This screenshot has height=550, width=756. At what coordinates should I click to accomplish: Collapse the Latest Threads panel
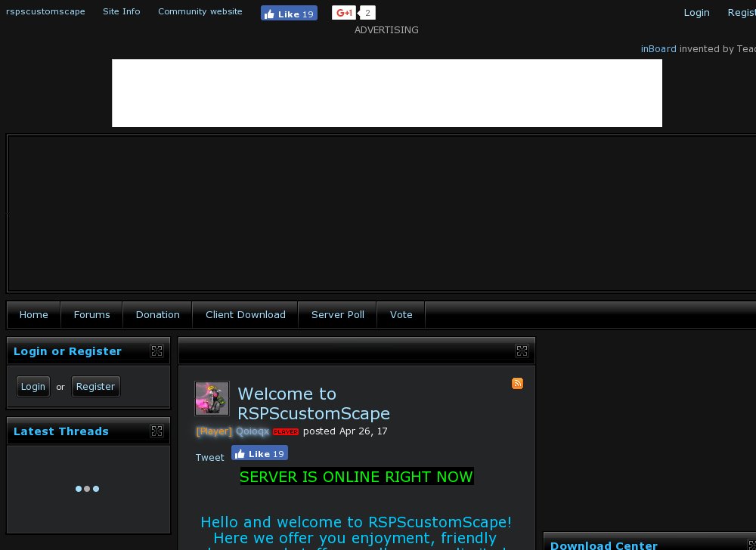[x=156, y=431]
